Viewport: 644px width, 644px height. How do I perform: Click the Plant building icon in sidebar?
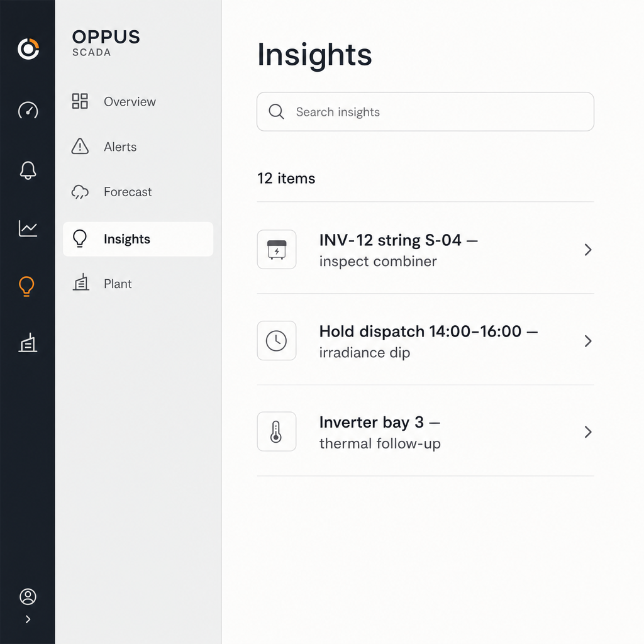pyautogui.click(x=81, y=282)
